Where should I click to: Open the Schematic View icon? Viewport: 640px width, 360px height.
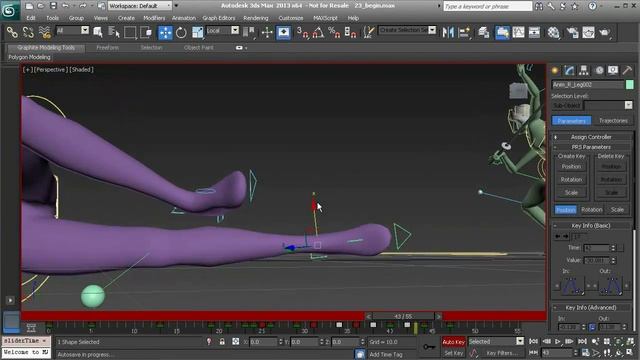[x=534, y=32]
